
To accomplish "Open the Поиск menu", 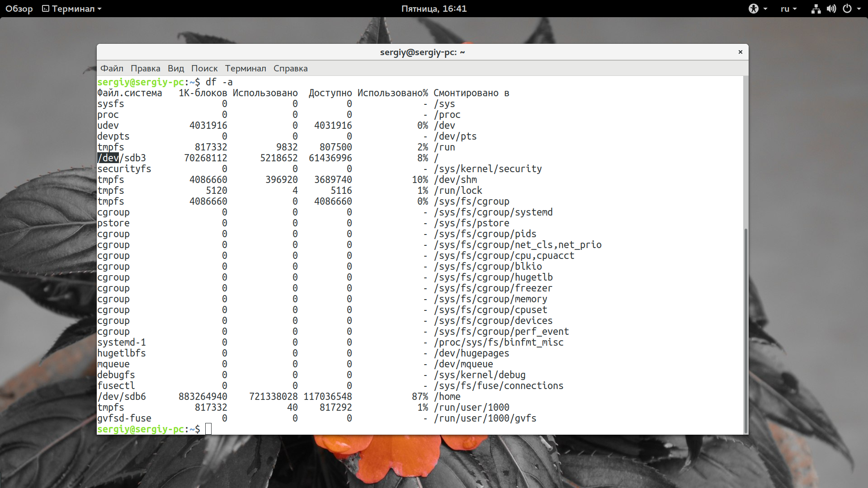I will (204, 68).
